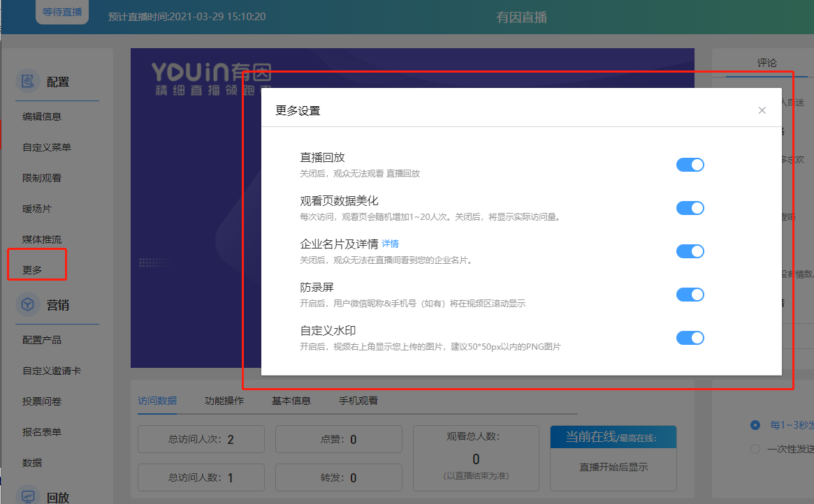Open 自定义邀请卡 in the sidebar
Viewport: 814px width, 504px height.
coord(52,371)
